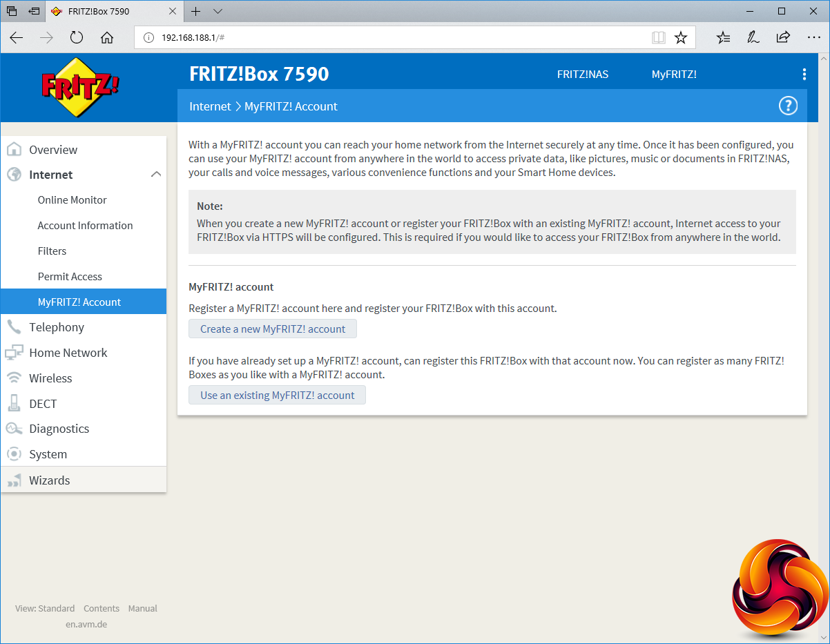Viewport: 830px width, 644px height.
Task: Click the Wireless wifi icon
Action: pyautogui.click(x=14, y=378)
